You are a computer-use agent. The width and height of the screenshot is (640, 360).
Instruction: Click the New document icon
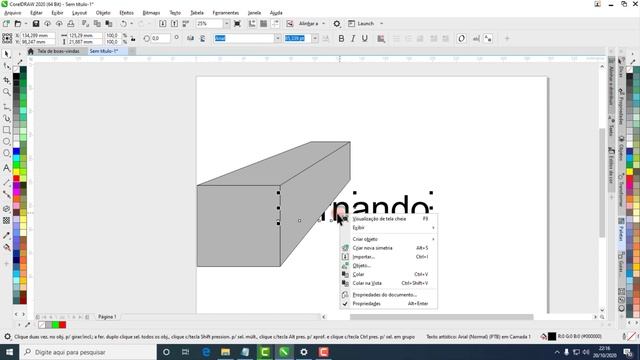click(x=6, y=24)
